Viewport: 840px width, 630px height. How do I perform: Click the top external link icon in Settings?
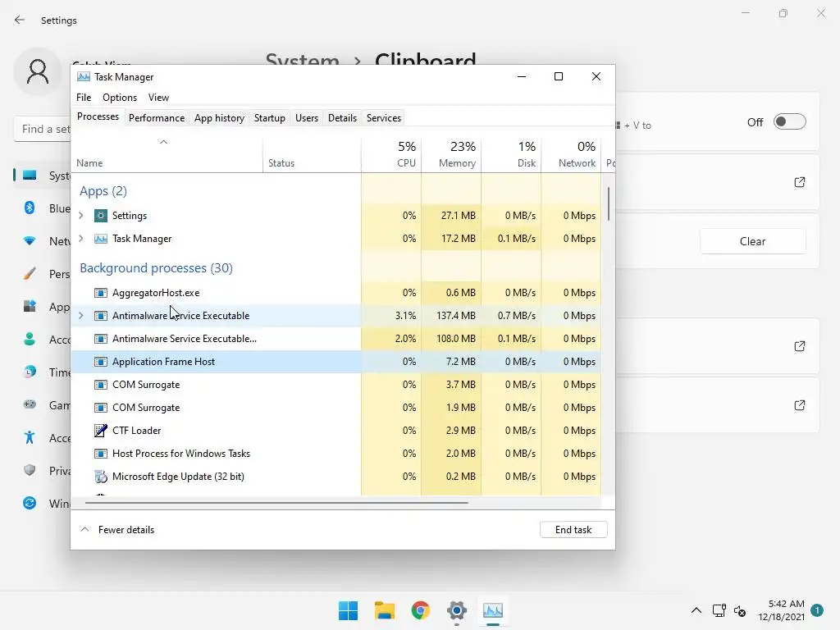pyautogui.click(x=799, y=182)
